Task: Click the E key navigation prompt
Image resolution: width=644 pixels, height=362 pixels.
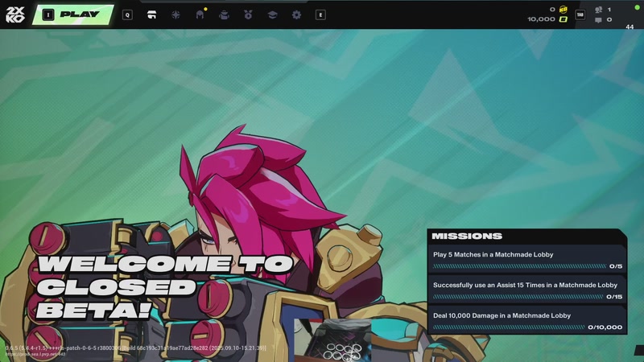Action: click(320, 14)
